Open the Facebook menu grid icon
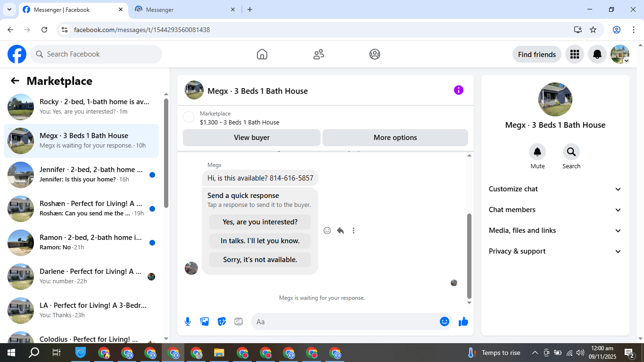Image resolution: width=644 pixels, height=362 pixels. click(574, 54)
